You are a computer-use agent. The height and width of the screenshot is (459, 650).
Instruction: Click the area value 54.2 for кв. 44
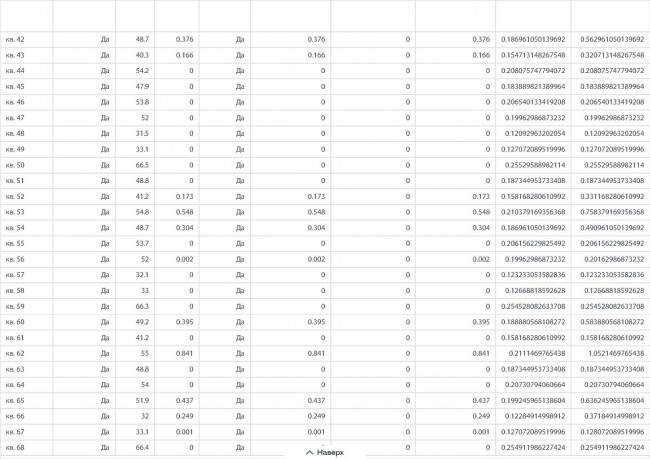click(142, 71)
